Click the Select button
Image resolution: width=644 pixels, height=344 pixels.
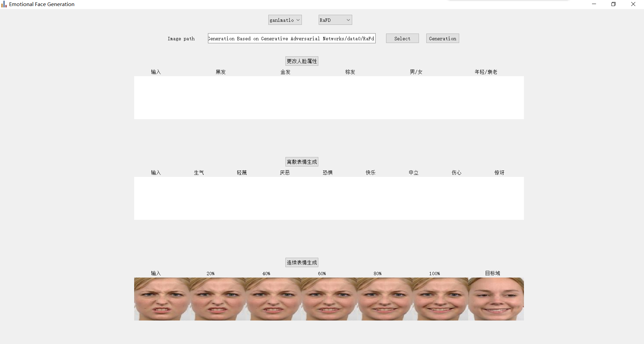[x=402, y=38]
